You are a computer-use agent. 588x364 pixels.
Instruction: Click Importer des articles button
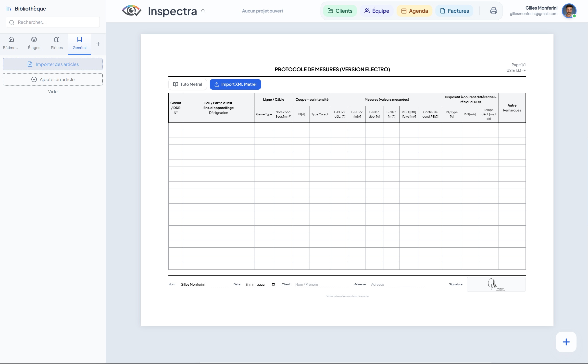[x=53, y=64]
